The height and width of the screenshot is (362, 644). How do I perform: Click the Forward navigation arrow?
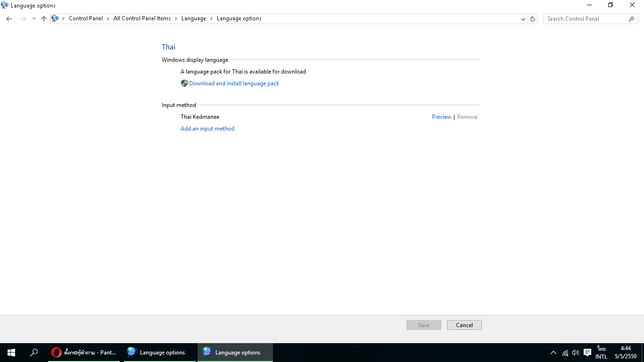23,19
